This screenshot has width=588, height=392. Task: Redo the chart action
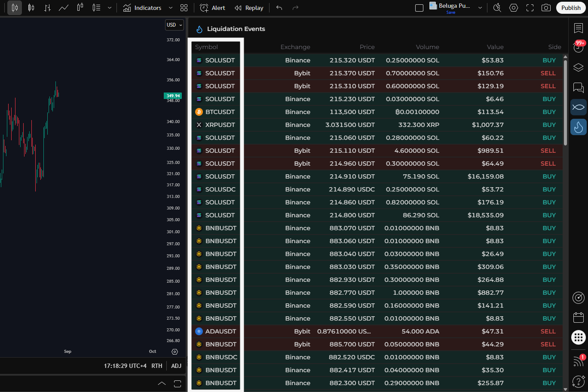[x=295, y=8]
